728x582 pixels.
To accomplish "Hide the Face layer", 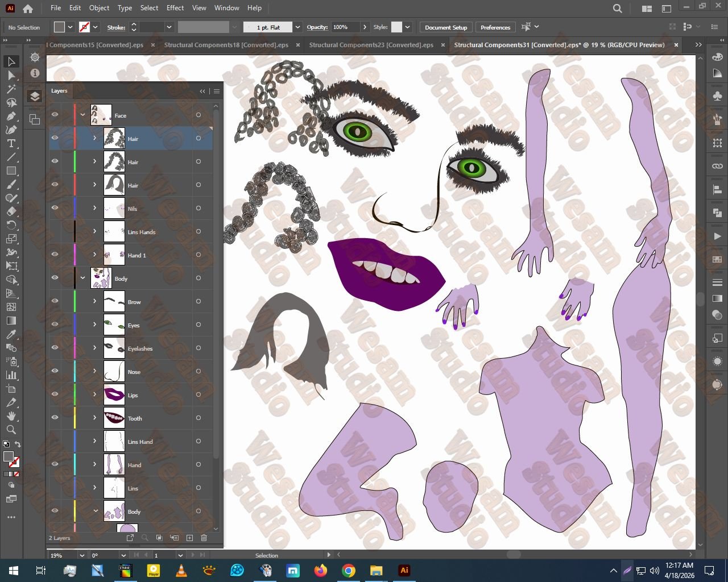I will (x=55, y=115).
